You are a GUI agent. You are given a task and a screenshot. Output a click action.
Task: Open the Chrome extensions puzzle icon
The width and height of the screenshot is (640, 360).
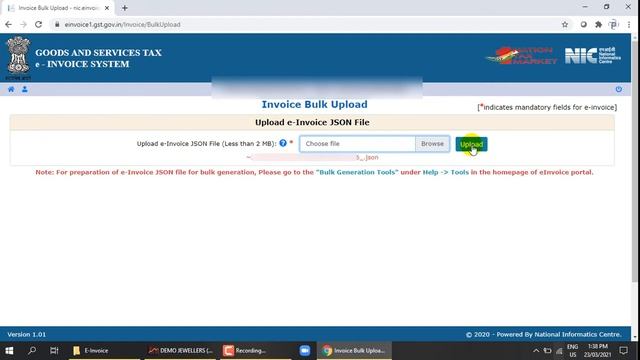point(598,24)
